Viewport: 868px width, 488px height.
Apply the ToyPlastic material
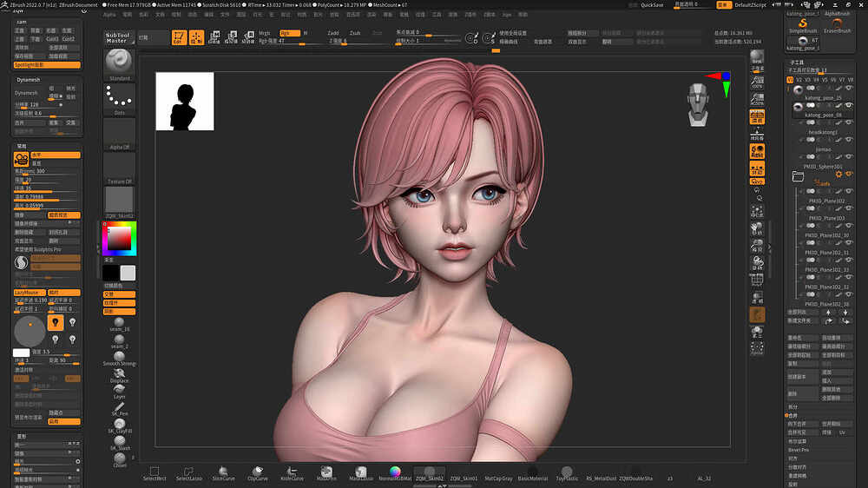click(x=567, y=473)
